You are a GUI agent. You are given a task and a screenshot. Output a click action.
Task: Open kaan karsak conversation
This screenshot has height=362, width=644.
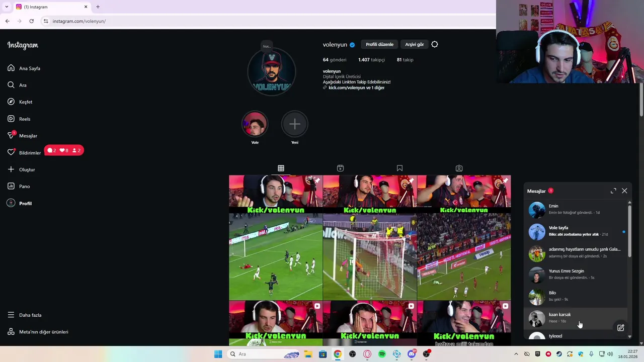click(x=576, y=318)
